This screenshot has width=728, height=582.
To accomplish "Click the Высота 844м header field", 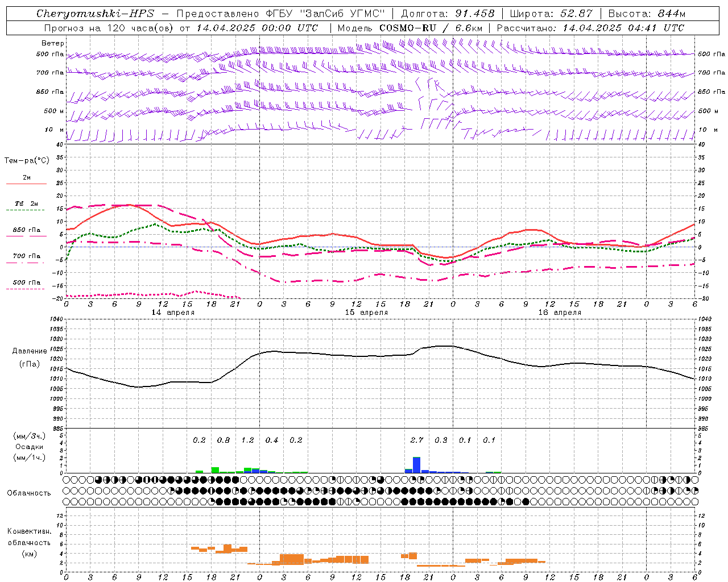I will click(x=647, y=14).
